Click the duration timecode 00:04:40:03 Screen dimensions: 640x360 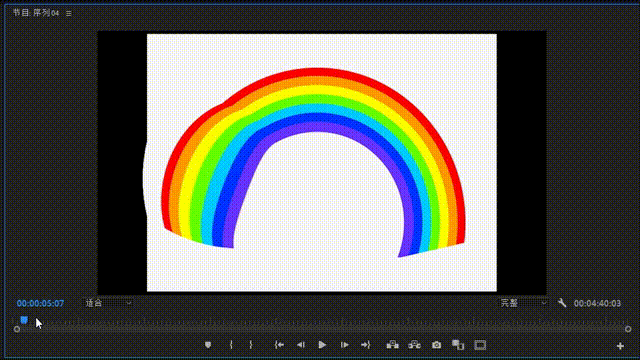597,303
